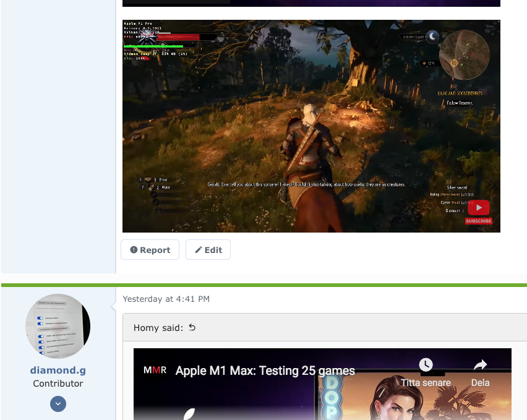Viewport: 527px width, 420px height.
Task: Open the 'Yesterday at 4:41 PM' timestamp
Action: tap(166, 299)
